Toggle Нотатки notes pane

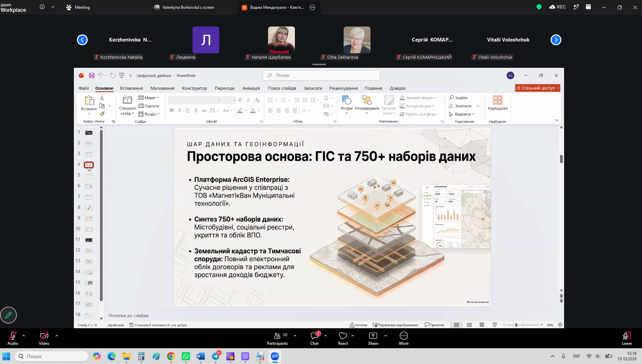pyautogui.click(x=358, y=325)
